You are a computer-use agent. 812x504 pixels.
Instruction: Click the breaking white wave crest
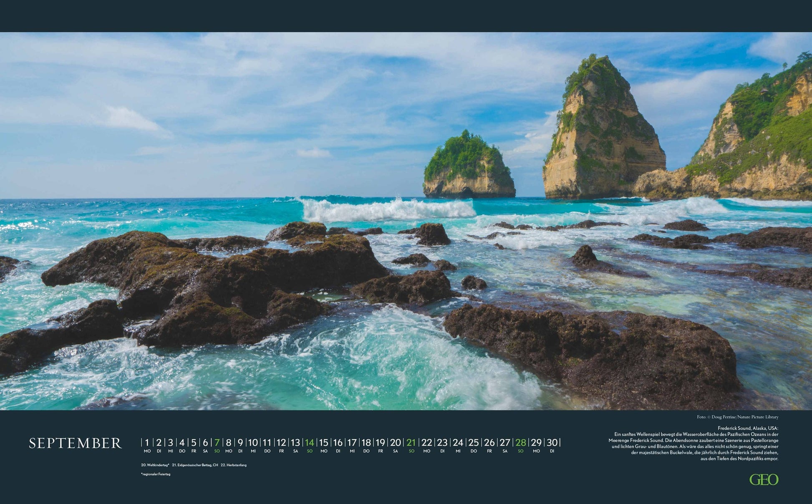pyautogui.click(x=388, y=209)
